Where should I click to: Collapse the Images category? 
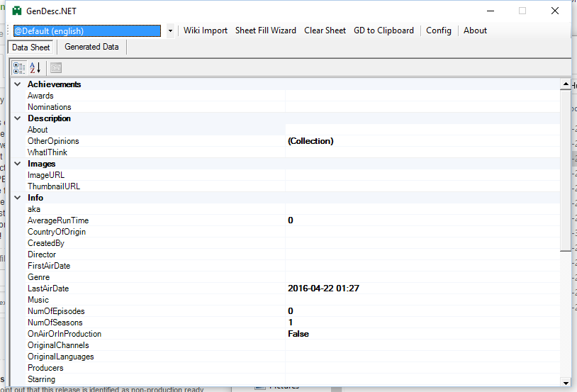(x=17, y=164)
